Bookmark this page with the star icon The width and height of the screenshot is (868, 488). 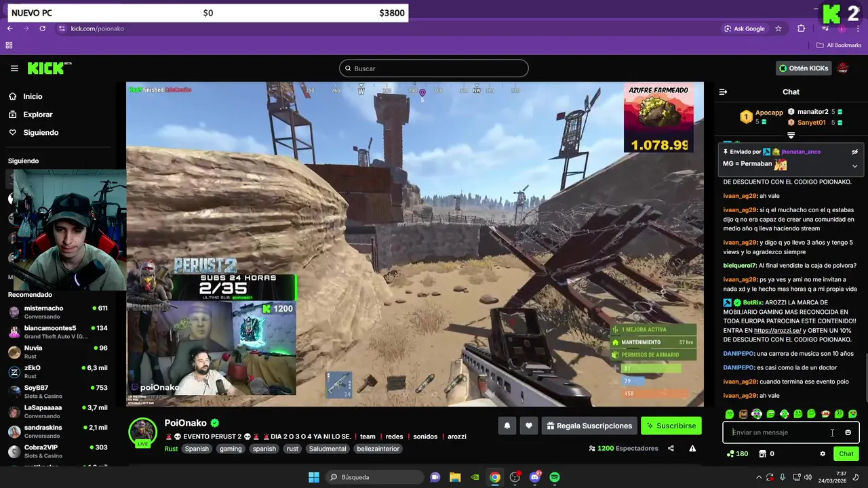(x=778, y=28)
